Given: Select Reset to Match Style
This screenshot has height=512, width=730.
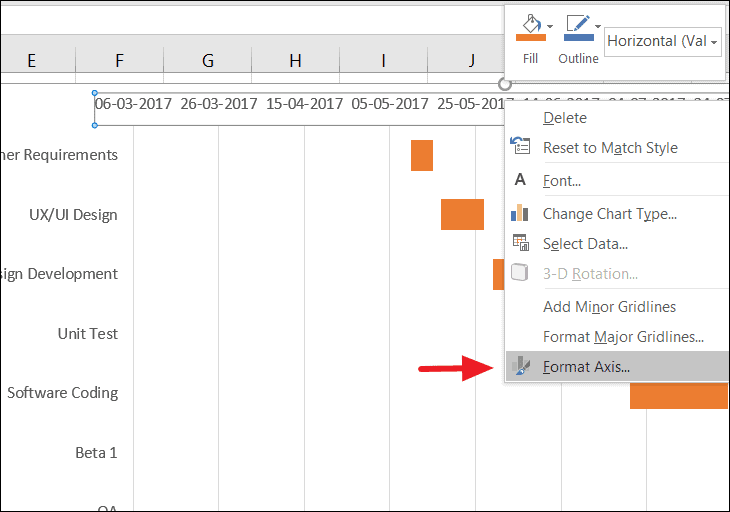Looking at the screenshot, I should [x=610, y=148].
